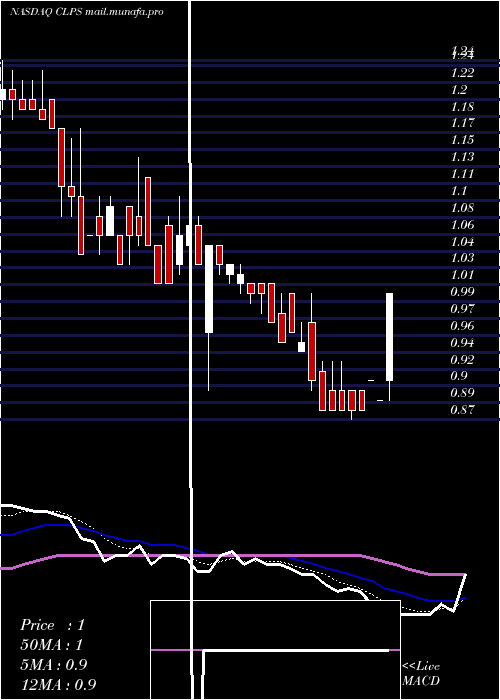
Task: Click the 50MA : 1 readout
Action: click(x=51, y=645)
